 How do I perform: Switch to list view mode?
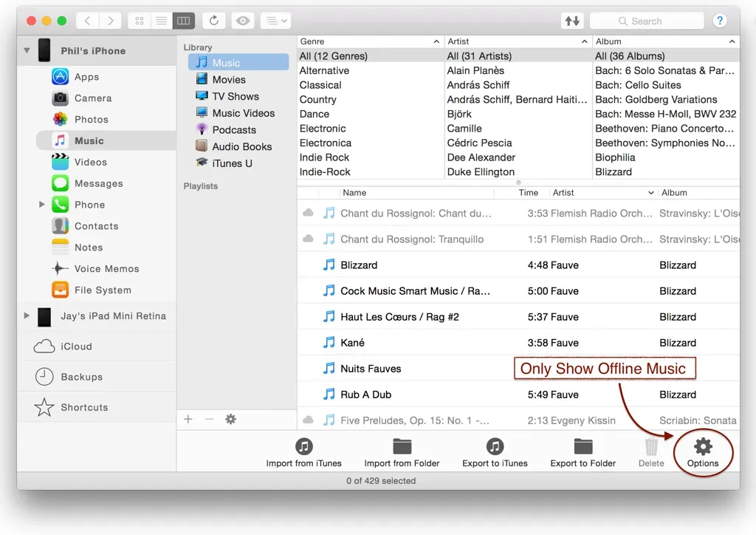tap(161, 20)
